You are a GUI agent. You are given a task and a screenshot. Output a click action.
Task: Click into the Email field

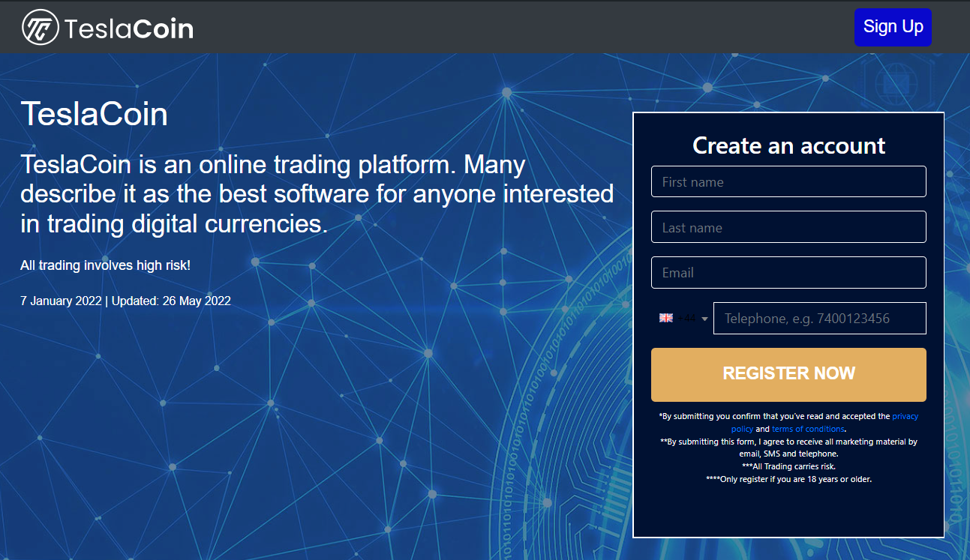pos(788,273)
